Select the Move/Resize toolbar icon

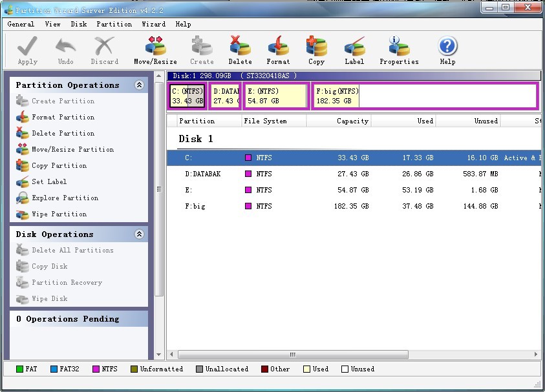coord(155,46)
